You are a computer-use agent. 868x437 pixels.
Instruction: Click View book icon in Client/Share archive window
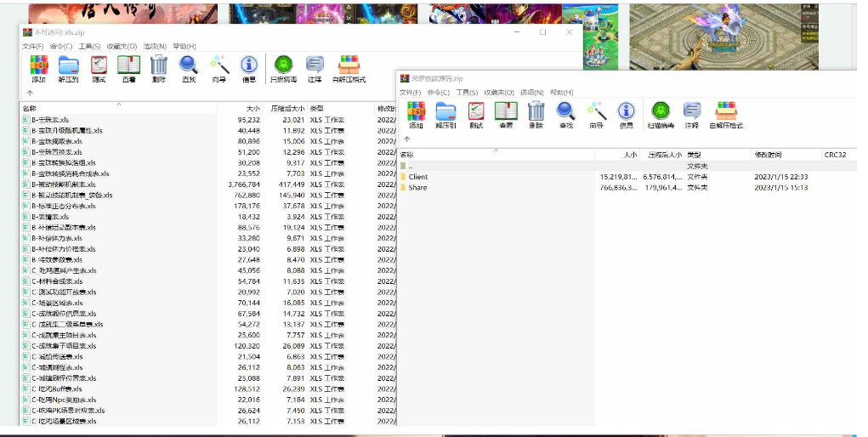click(x=506, y=115)
